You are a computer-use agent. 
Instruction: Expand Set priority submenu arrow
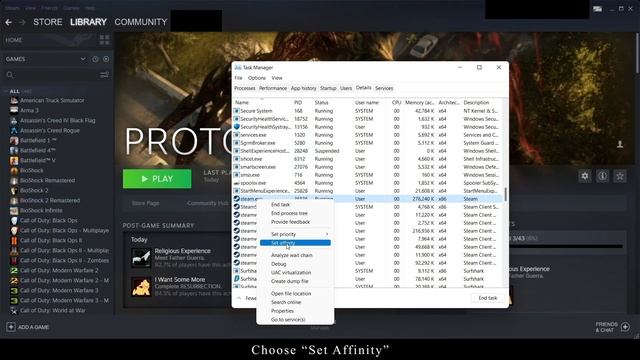pos(327,234)
